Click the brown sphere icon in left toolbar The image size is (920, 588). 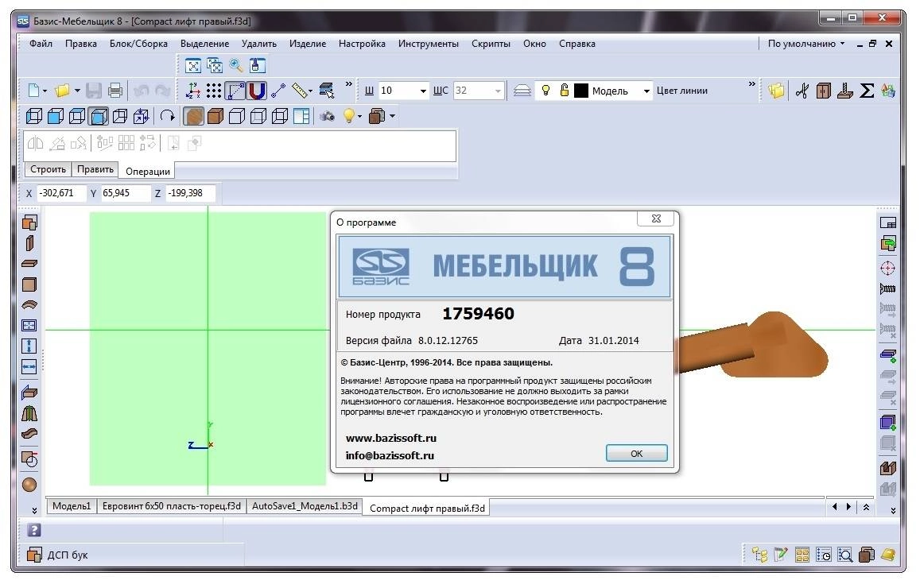point(29,485)
